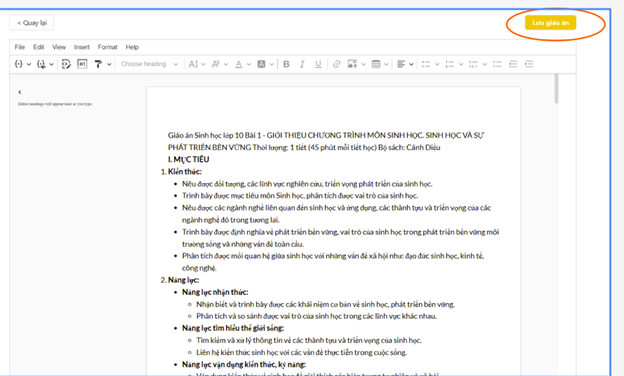Expand the numbered list style arrow
The image size is (624, 376).
tap(461, 64)
